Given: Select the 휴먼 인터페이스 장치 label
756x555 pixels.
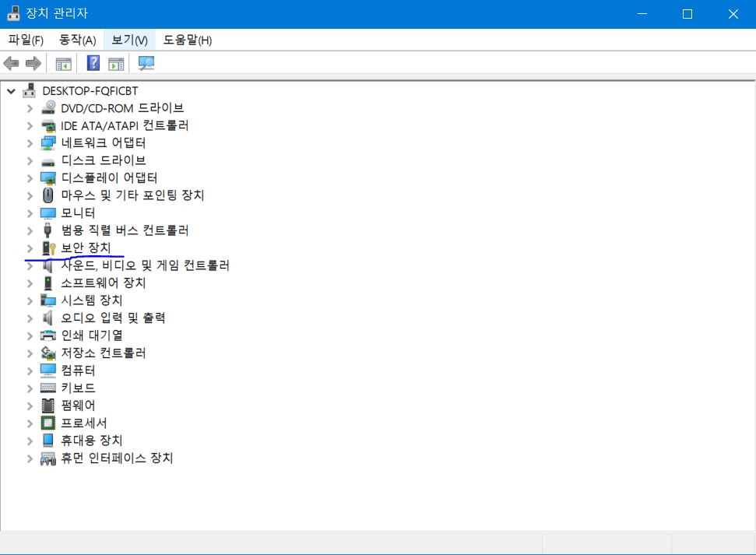Looking at the screenshot, I should pos(117,458).
